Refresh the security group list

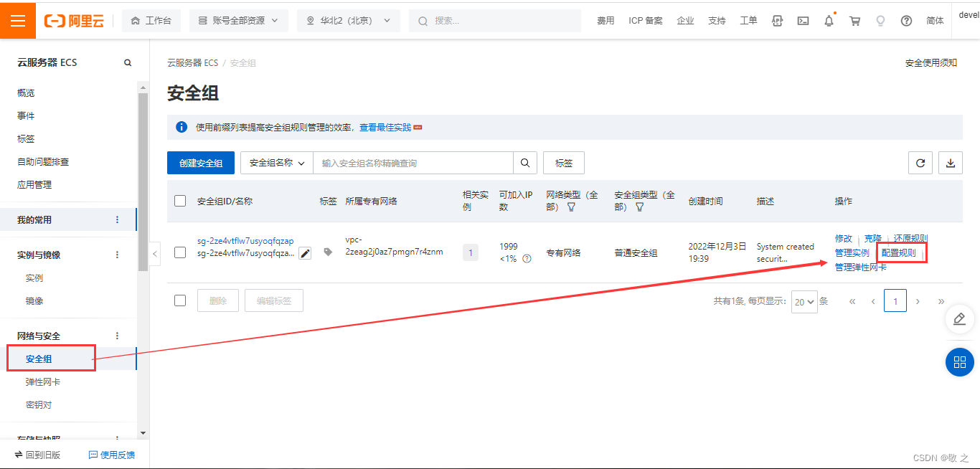tap(920, 163)
